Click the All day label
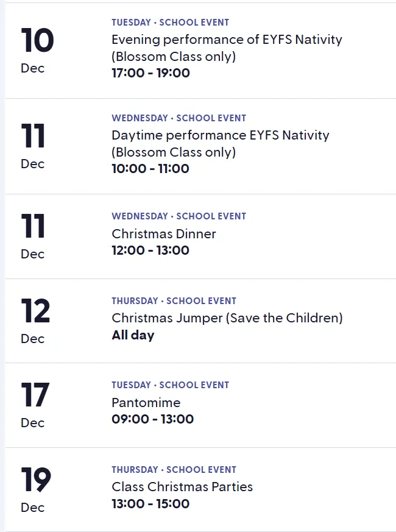This screenshot has height=532, width=396. tap(133, 335)
